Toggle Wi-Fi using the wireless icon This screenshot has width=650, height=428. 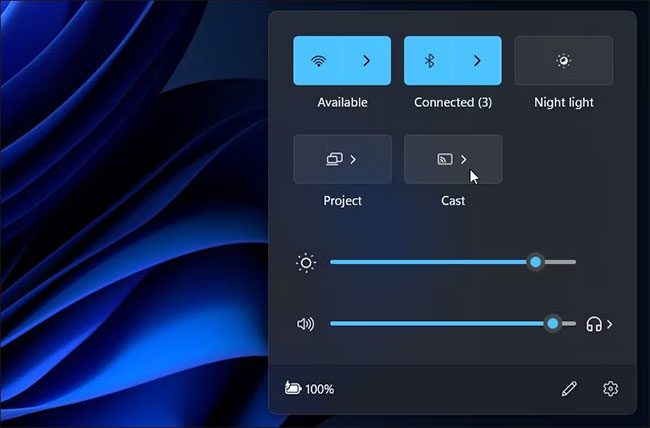click(x=318, y=61)
